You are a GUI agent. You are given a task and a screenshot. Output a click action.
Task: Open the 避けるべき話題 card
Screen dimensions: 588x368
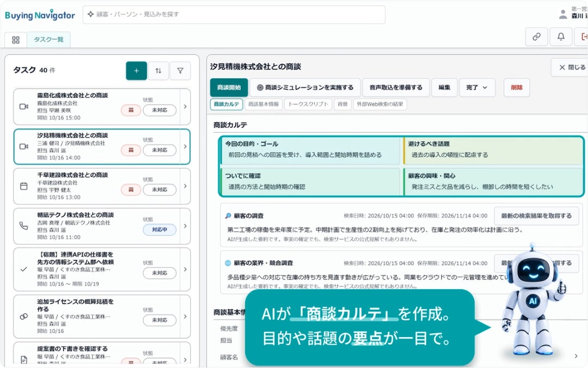[493, 150]
